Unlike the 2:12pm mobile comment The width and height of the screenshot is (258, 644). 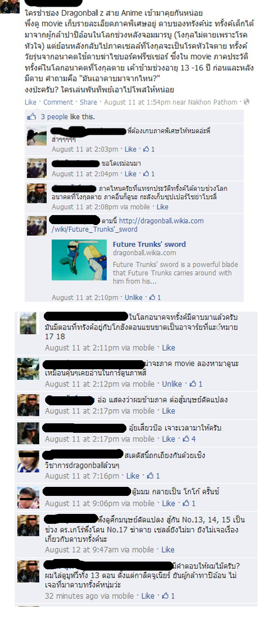point(172,384)
